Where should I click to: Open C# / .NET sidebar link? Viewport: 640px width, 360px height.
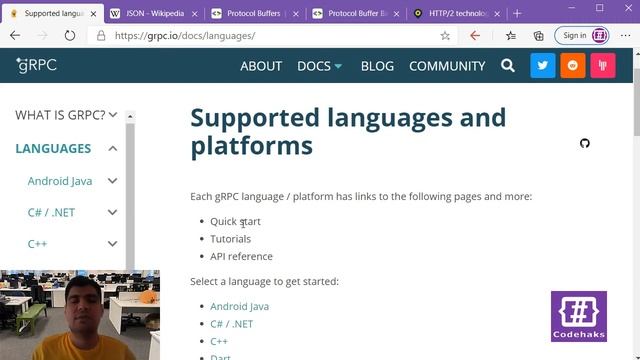point(51,212)
